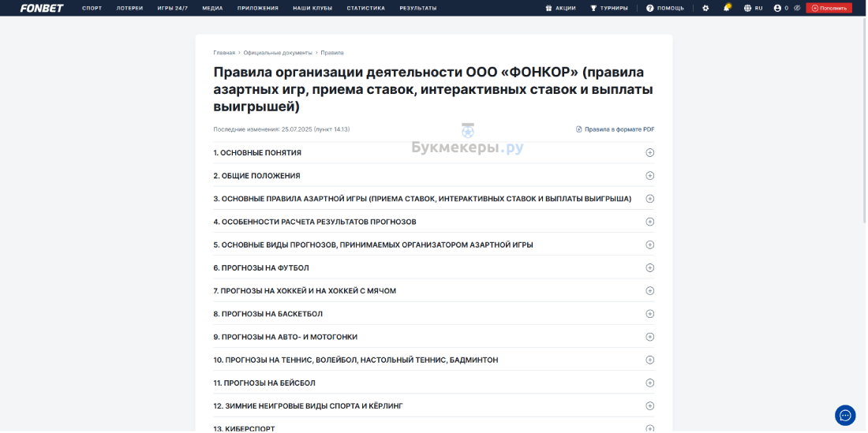Expand section 4 Особенности расчета plus icon
This screenshot has height=433, width=868.
tap(650, 222)
